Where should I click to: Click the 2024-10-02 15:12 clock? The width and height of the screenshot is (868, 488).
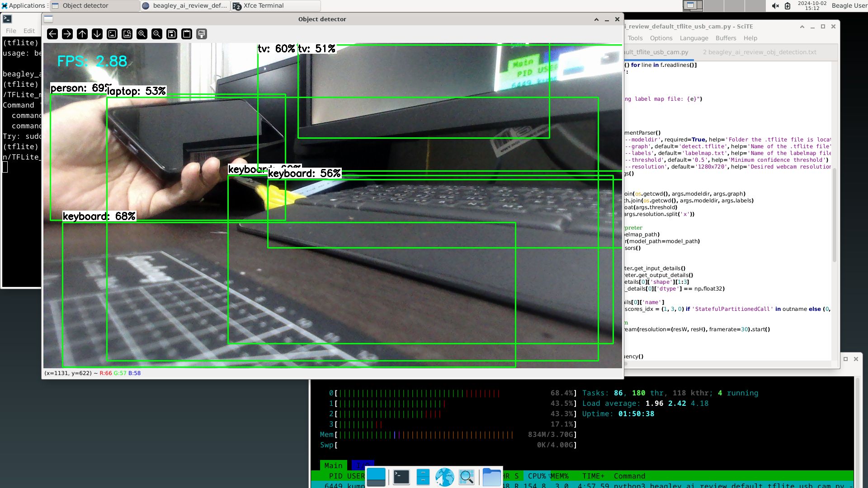(812, 5)
